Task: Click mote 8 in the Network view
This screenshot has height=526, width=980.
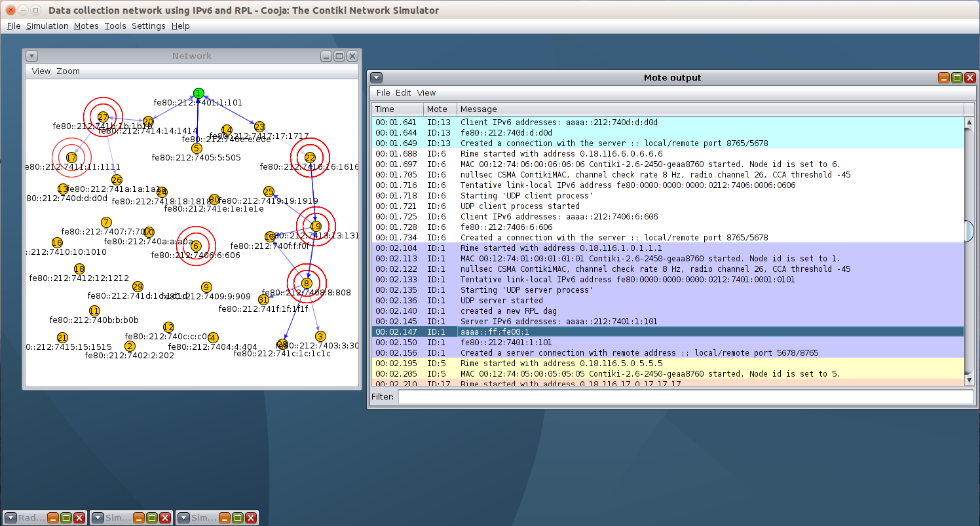Action: click(307, 284)
